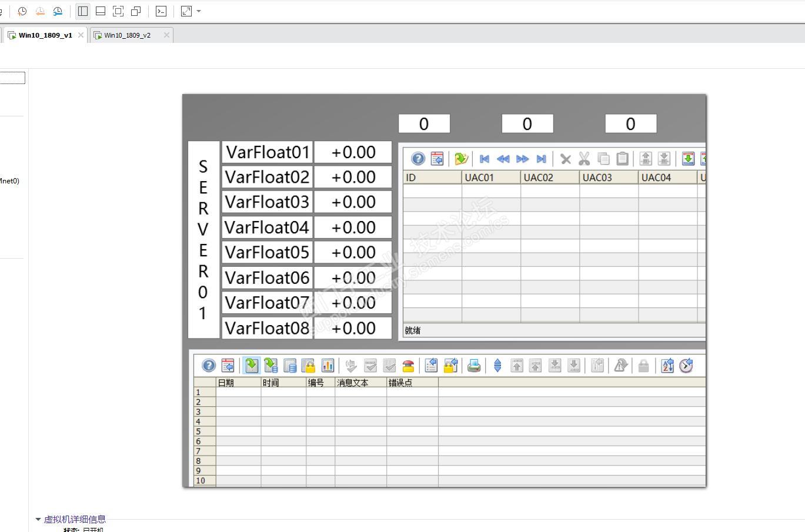
Task: Click the VarFloat05 value field
Action: 353,252
